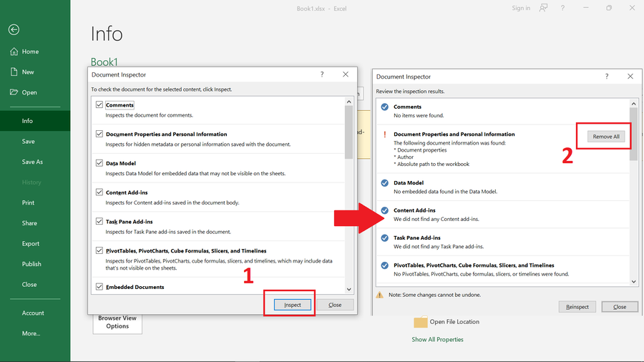Go back using the backstage arrow icon
644x362 pixels.
(x=14, y=29)
